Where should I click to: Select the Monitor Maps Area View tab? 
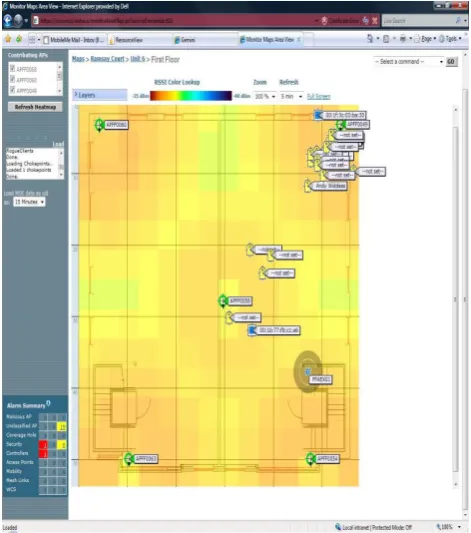[x=270, y=40]
